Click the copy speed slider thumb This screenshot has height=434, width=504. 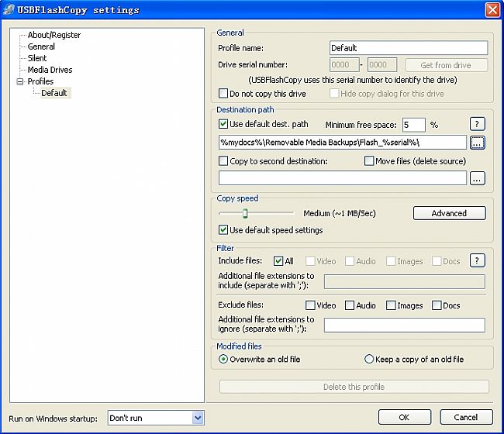[245, 213]
